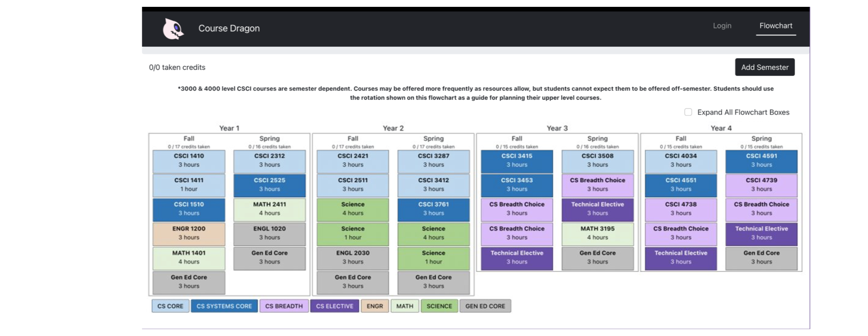868x336 pixels.
Task: Switch to the Flowchart tab
Action: pos(776,26)
